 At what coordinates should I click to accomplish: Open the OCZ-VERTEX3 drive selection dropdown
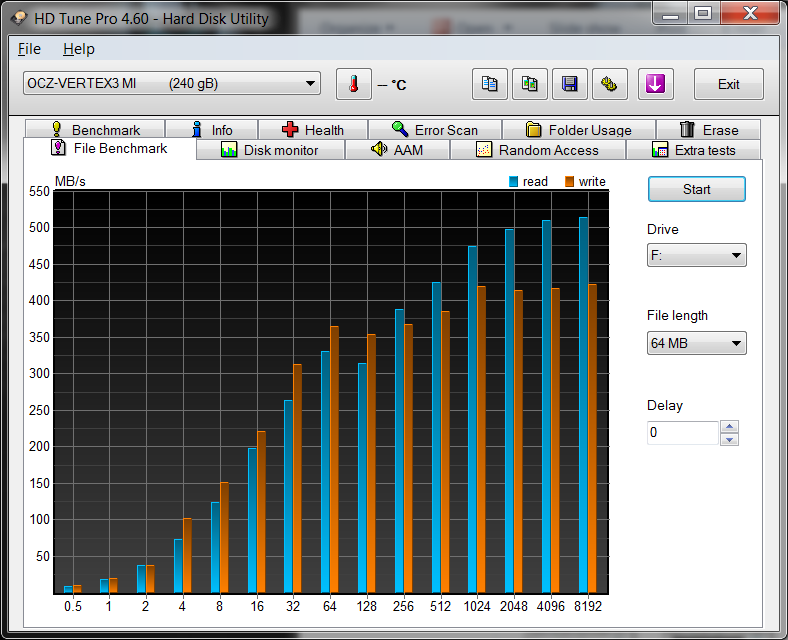pos(171,83)
